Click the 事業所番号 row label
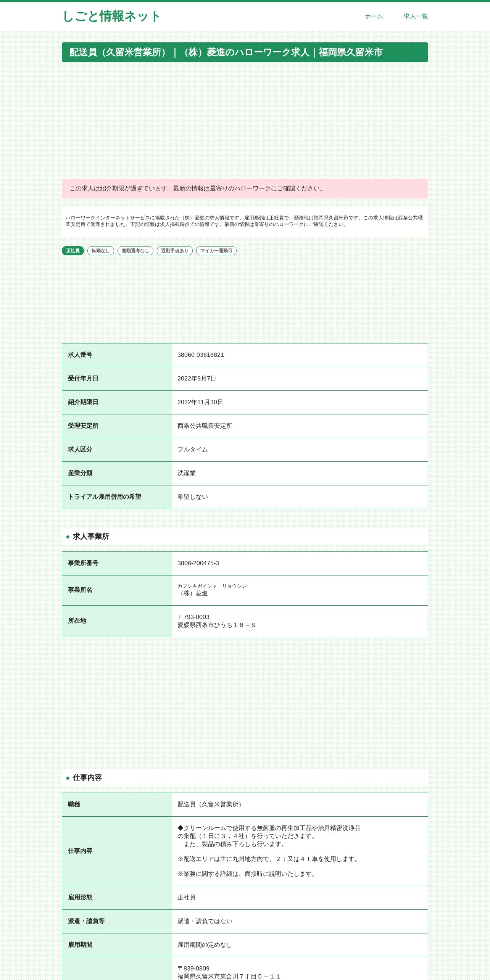490x980 pixels. point(83,563)
